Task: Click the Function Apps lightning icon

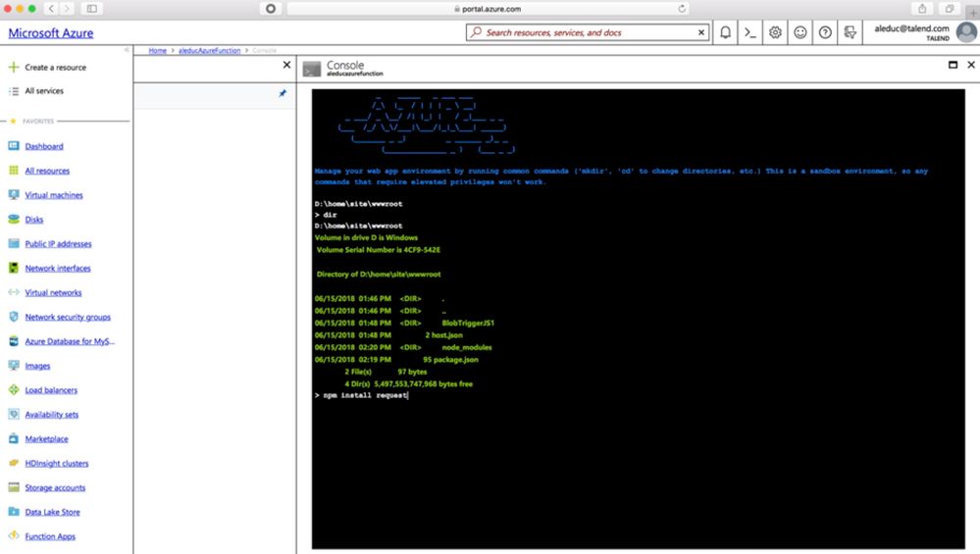Action: 14,535
